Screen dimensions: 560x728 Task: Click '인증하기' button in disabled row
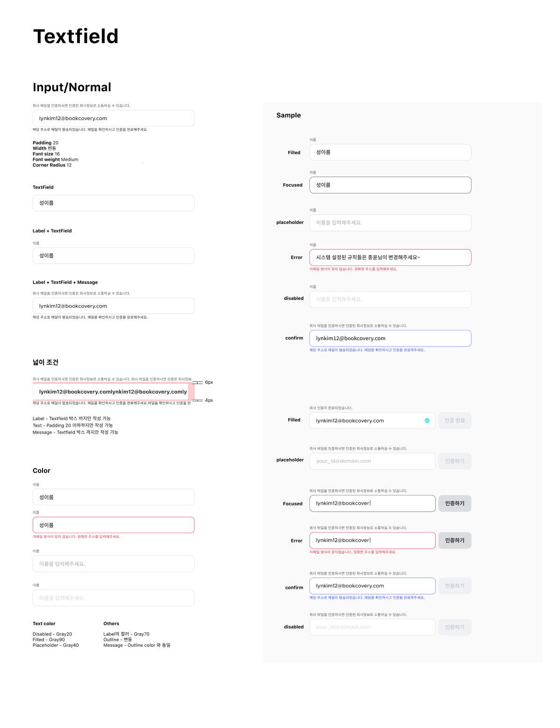(x=454, y=627)
